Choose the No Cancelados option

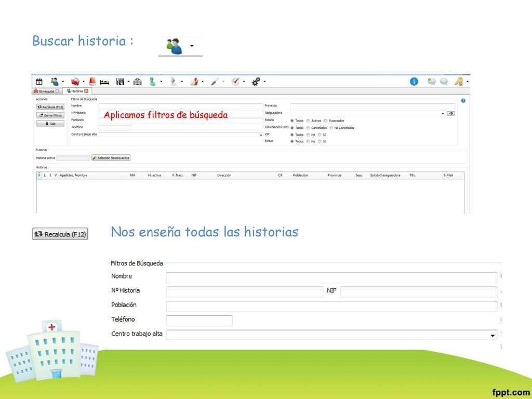[331, 128]
